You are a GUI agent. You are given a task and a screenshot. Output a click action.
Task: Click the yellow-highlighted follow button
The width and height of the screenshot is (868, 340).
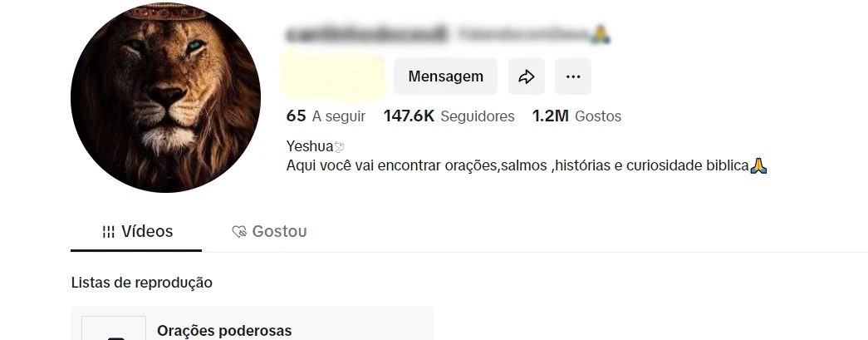333,76
